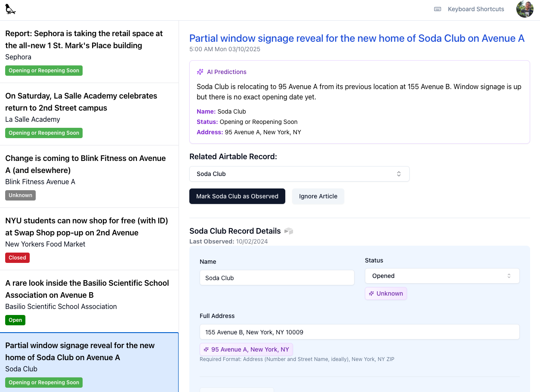Click the AI prediction Address: 95 Avenue A line
This screenshot has width=540, height=392.
coord(249,132)
